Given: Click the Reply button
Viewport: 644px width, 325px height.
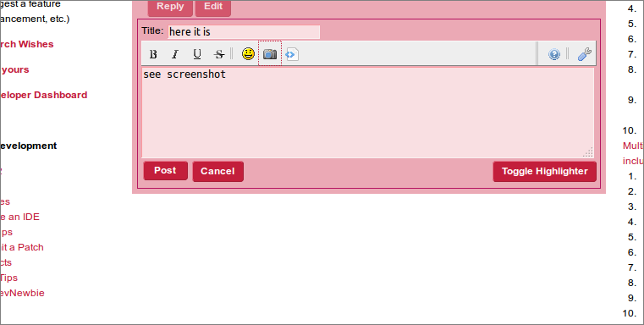Looking at the screenshot, I should click(170, 7).
